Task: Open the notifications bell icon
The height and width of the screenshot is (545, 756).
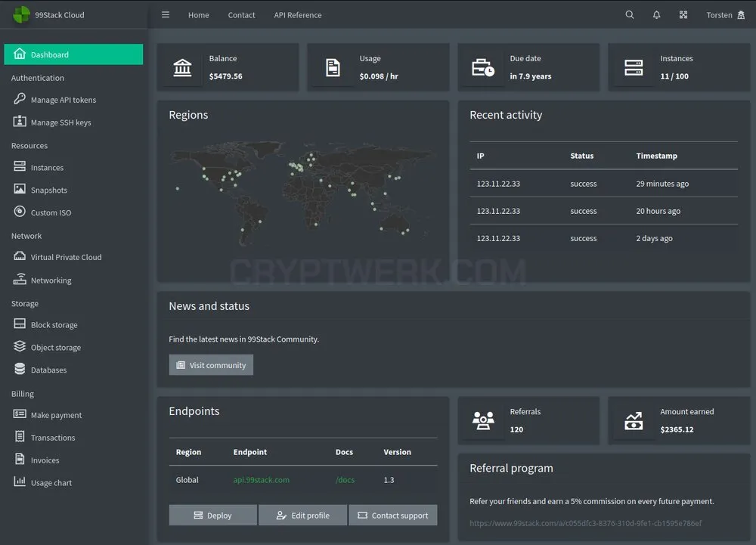Action: [656, 15]
